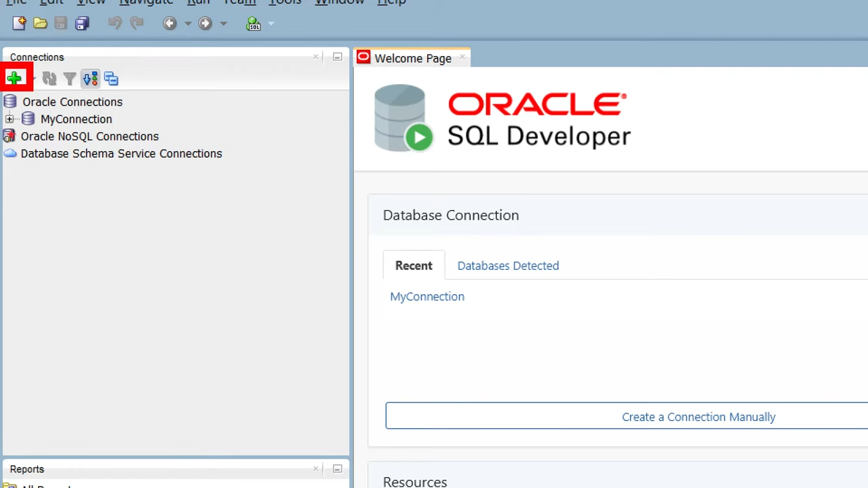Toggle the sync/link icon in Connections toolbar
Screen dimensions: 868x488
(x=111, y=79)
